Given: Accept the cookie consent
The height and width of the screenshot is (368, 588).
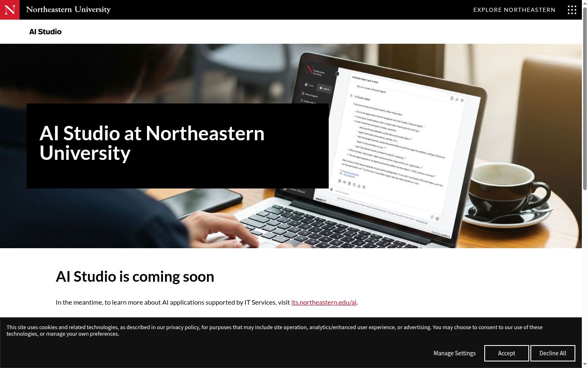Looking at the screenshot, I should pos(506,353).
